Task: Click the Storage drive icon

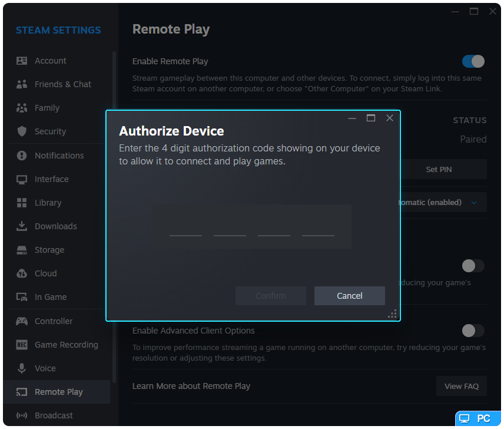Action: tap(22, 250)
